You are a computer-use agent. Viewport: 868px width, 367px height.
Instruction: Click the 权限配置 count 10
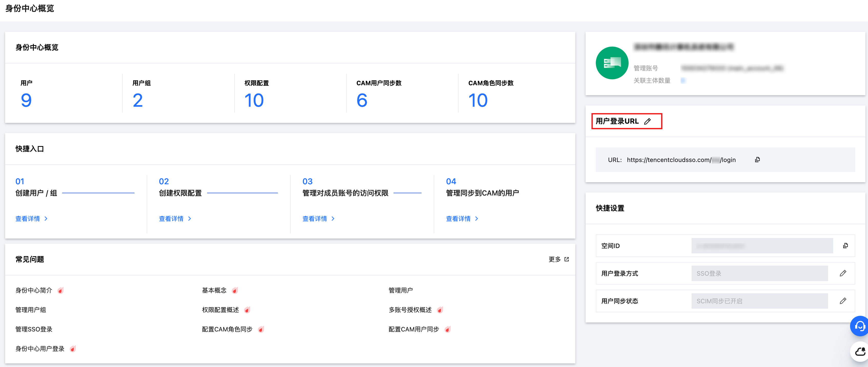point(254,100)
